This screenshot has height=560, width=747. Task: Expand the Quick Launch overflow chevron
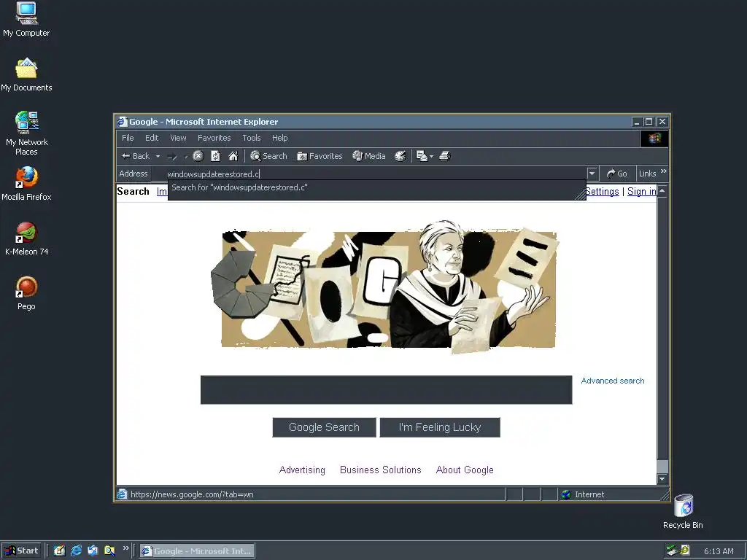tap(125, 548)
